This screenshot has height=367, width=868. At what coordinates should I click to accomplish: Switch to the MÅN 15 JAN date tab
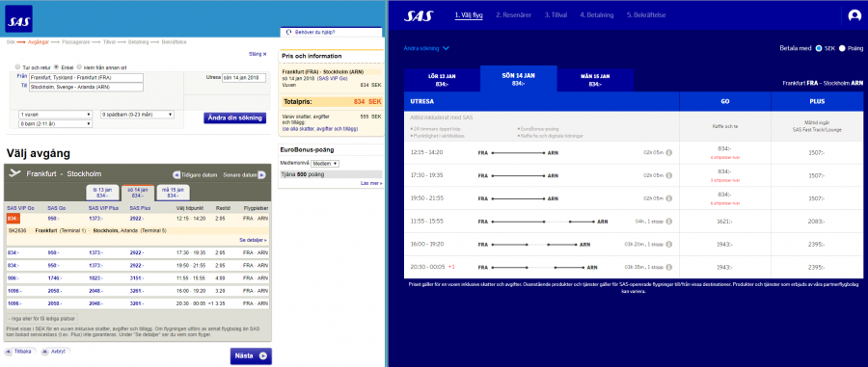pos(595,80)
